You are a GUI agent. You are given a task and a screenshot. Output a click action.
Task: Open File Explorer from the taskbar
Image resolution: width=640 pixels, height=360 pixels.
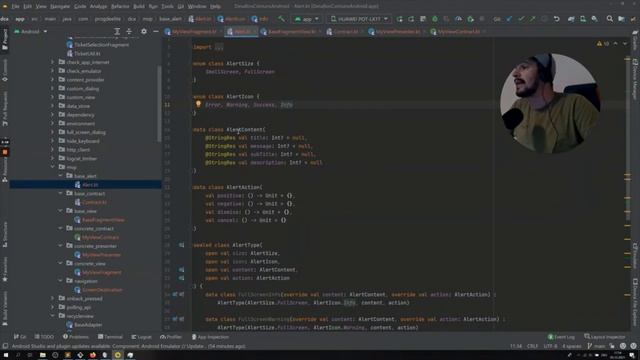tap(42, 355)
